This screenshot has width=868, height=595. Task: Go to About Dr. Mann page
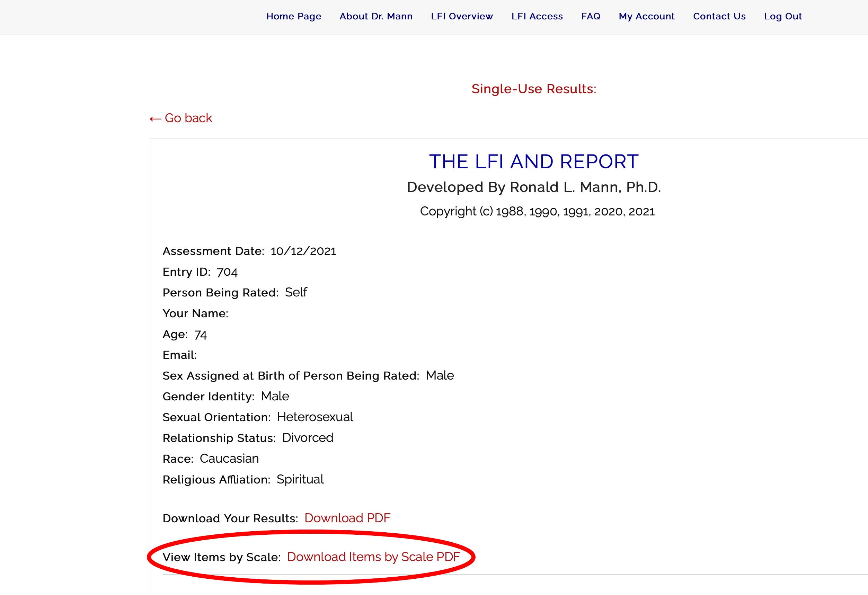point(376,16)
